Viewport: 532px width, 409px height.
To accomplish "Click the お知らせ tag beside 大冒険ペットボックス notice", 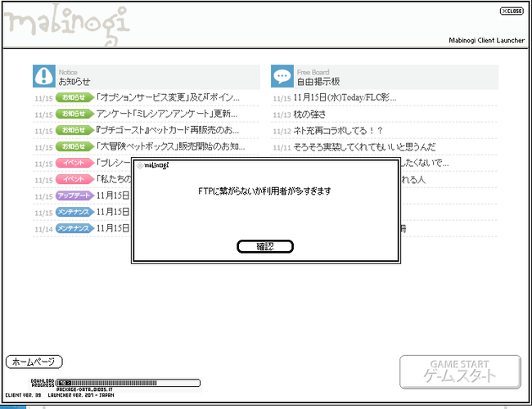I will [74, 146].
